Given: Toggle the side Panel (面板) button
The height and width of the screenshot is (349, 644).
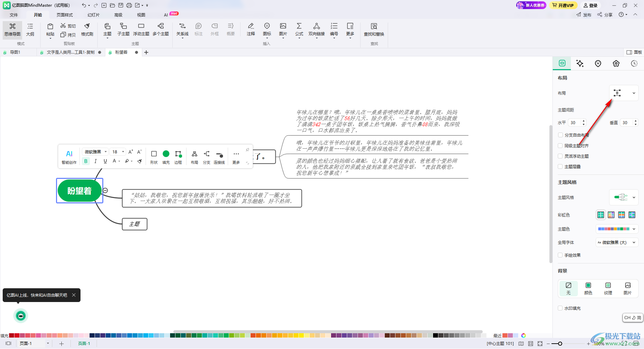Looking at the screenshot, I should click(634, 52).
